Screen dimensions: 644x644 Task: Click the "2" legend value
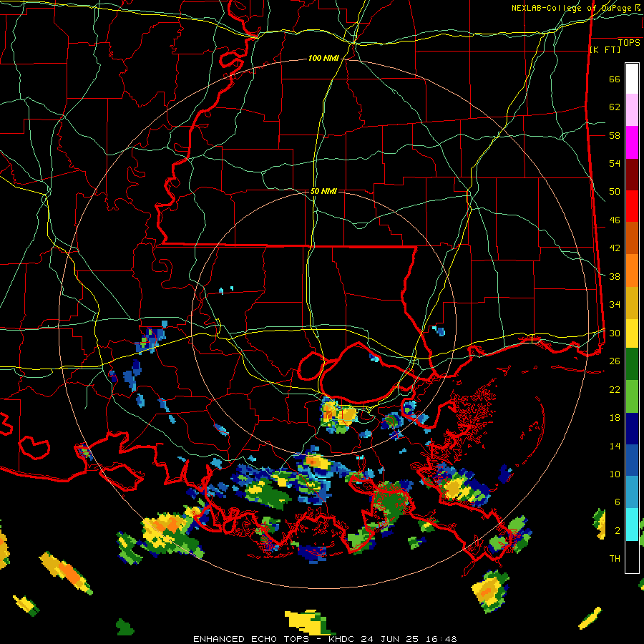pyautogui.click(x=617, y=531)
